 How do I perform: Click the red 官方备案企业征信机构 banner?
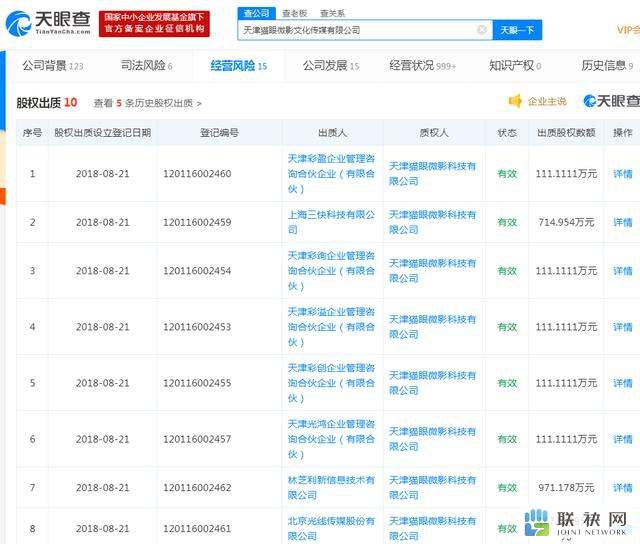tap(154, 23)
